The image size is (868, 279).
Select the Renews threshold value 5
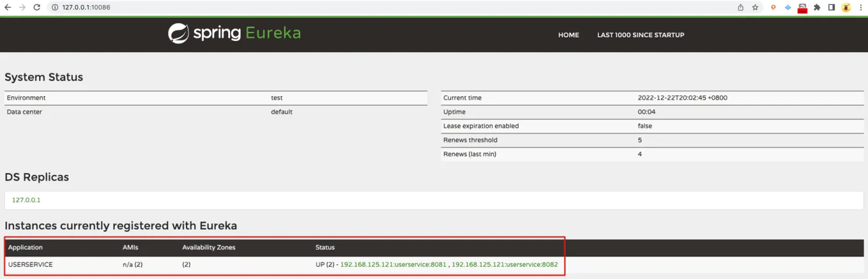click(x=640, y=140)
